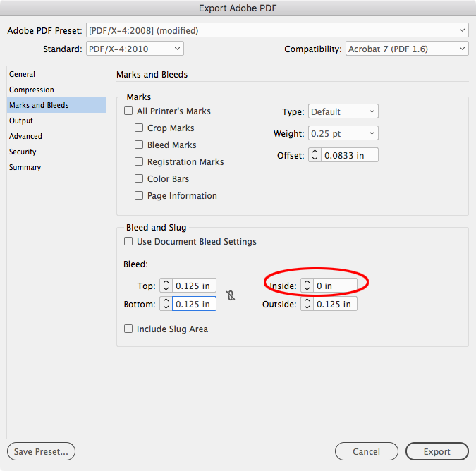Open the Security section

pyautogui.click(x=56, y=152)
